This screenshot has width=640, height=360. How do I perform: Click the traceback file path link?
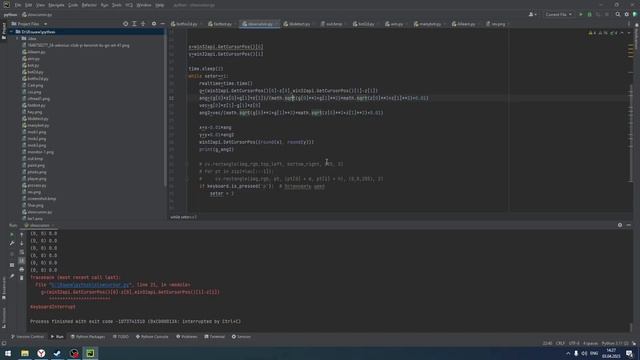90,285
